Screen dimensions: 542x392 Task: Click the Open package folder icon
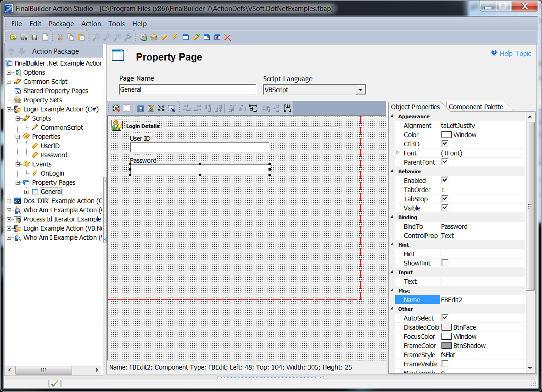click(13, 37)
